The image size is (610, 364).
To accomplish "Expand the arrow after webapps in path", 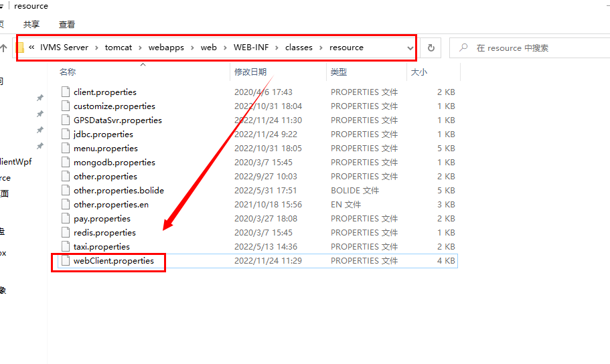I will point(192,48).
